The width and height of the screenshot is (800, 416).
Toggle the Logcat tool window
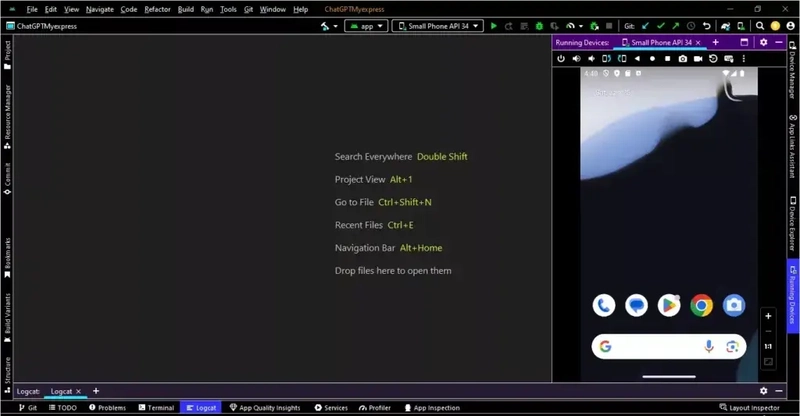(x=200, y=408)
